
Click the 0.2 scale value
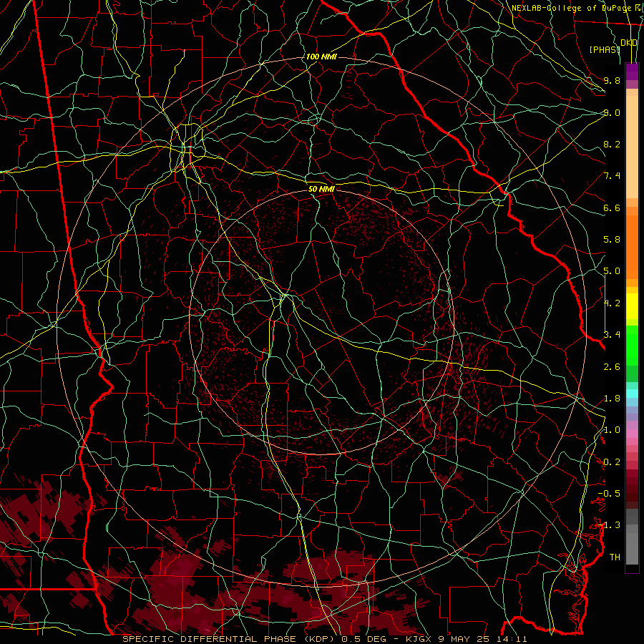click(x=612, y=462)
